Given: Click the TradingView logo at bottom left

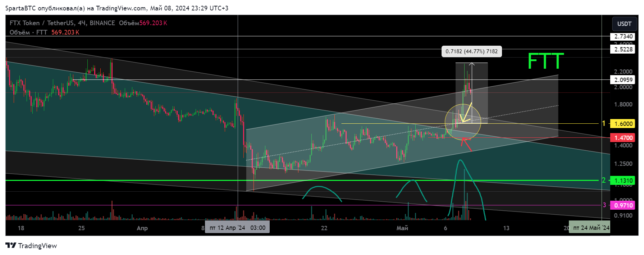Looking at the screenshot, I should 31,246.
